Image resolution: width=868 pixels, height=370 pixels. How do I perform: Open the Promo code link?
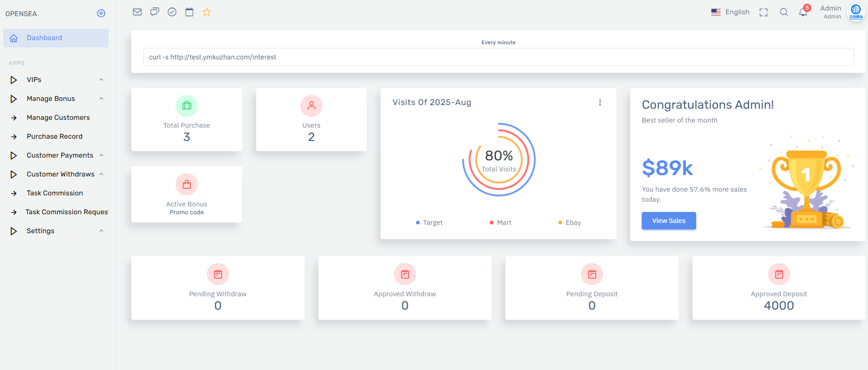pyautogui.click(x=187, y=212)
